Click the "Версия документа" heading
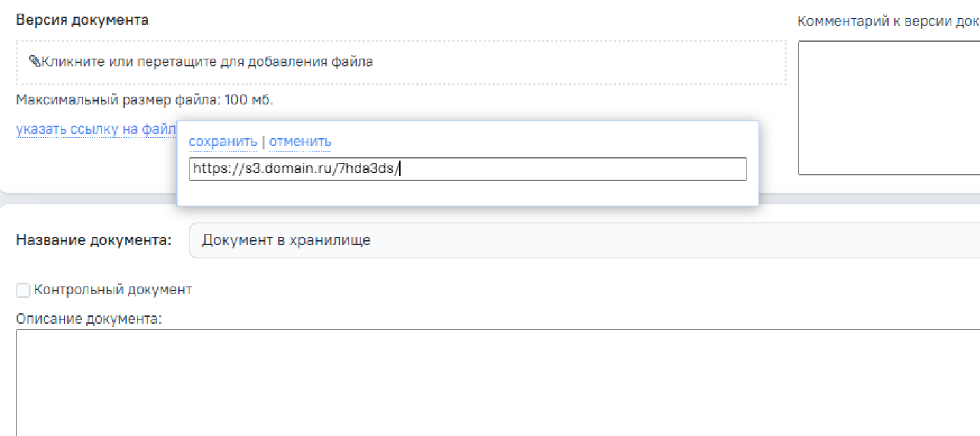Image resolution: width=980 pixels, height=436 pixels. pyautogui.click(x=82, y=20)
